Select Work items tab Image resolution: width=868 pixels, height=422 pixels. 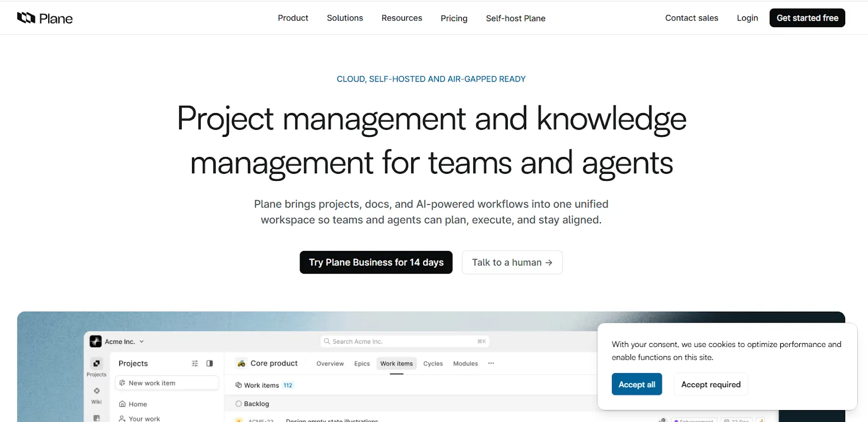397,363
